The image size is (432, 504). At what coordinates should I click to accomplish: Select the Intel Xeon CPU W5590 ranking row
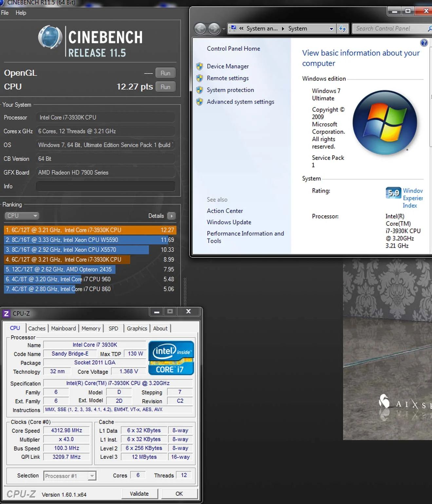[x=90, y=240]
